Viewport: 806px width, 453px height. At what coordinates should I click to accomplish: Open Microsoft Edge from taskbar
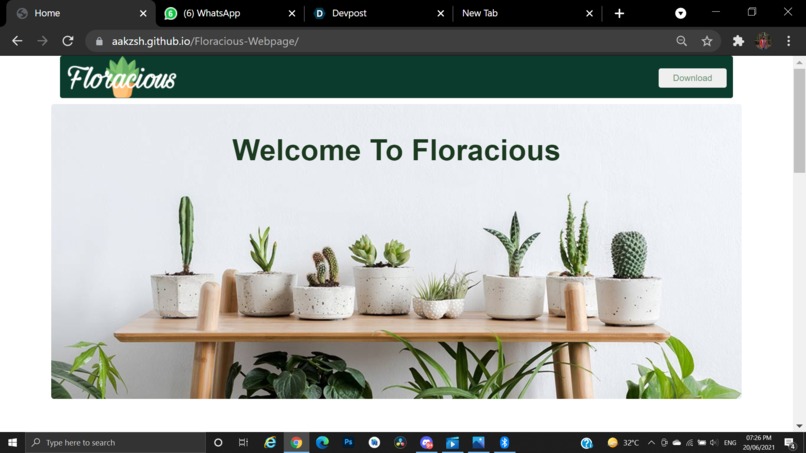tap(322, 442)
